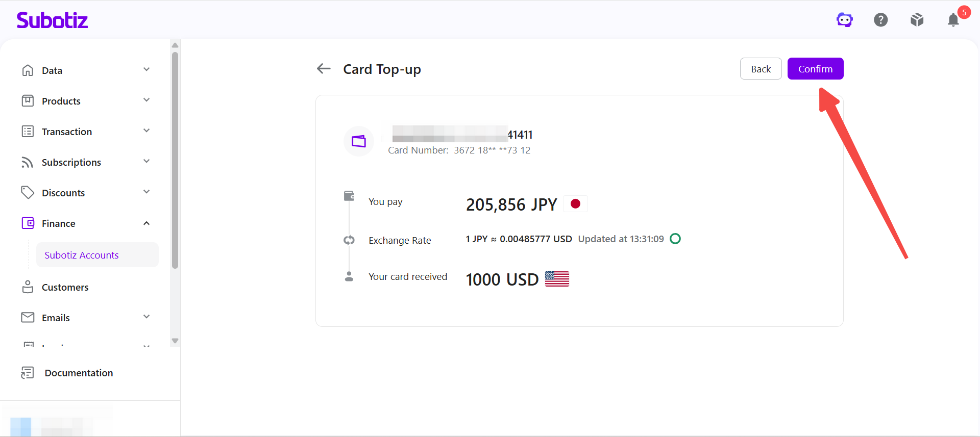Click the Finance wallet icon
Image resolution: width=980 pixels, height=437 pixels.
coord(28,223)
